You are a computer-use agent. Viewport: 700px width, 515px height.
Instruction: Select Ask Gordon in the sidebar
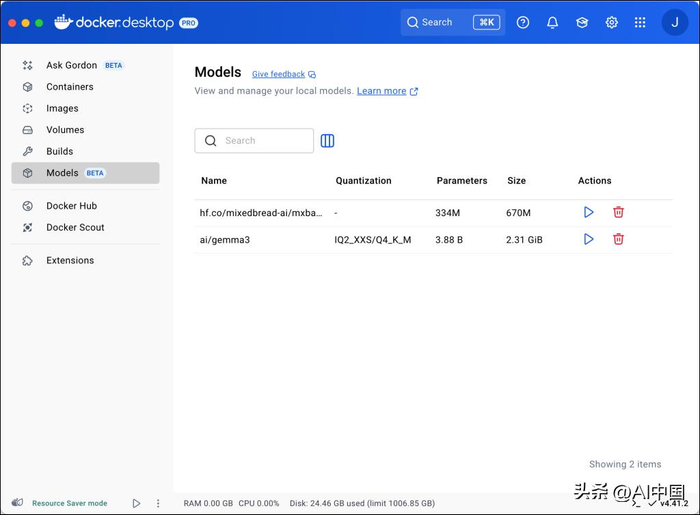71,65
